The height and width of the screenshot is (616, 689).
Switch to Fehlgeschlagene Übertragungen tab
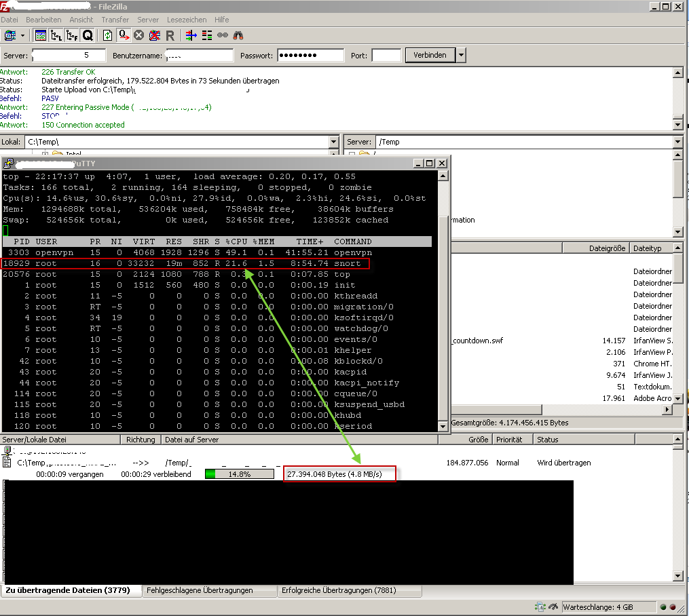point(199,590)
